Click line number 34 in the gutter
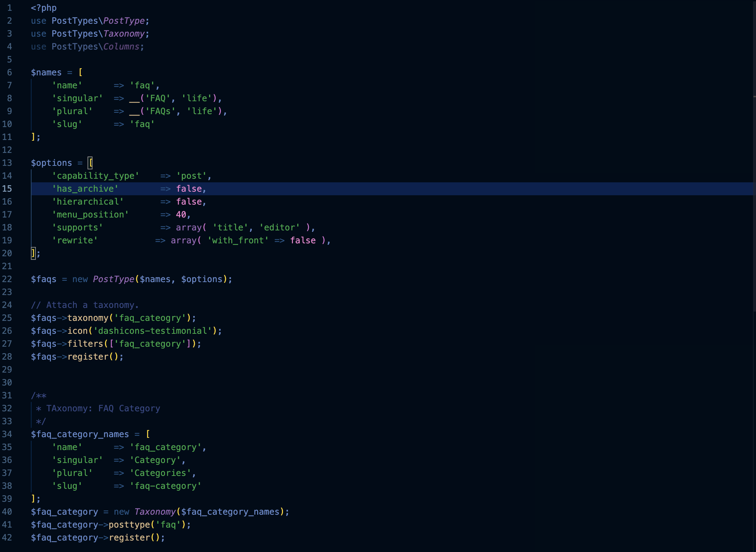Image resolution: width=756 pixels, height=552 pixels. point(7,434)
